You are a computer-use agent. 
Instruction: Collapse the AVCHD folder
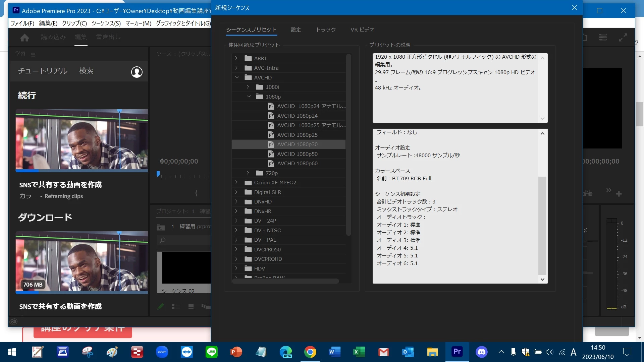coord(237,77)
